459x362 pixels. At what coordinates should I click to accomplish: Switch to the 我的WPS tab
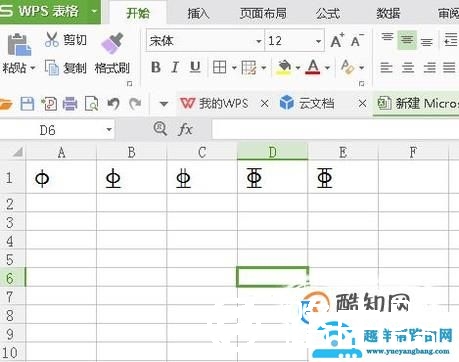click(215, 104)
